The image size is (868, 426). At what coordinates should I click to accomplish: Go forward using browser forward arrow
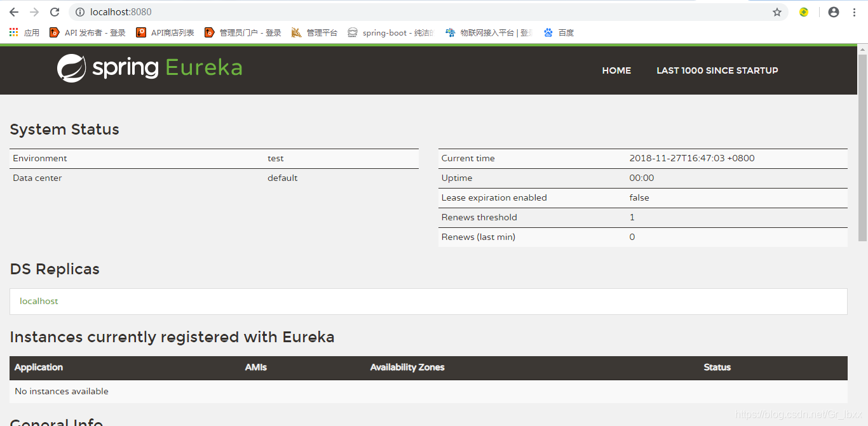[34, 12]
